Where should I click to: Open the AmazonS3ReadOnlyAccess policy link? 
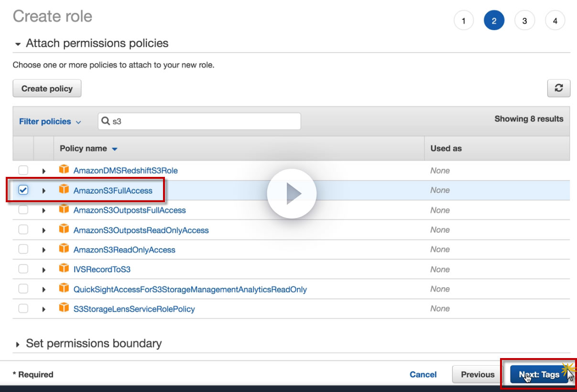124,250
